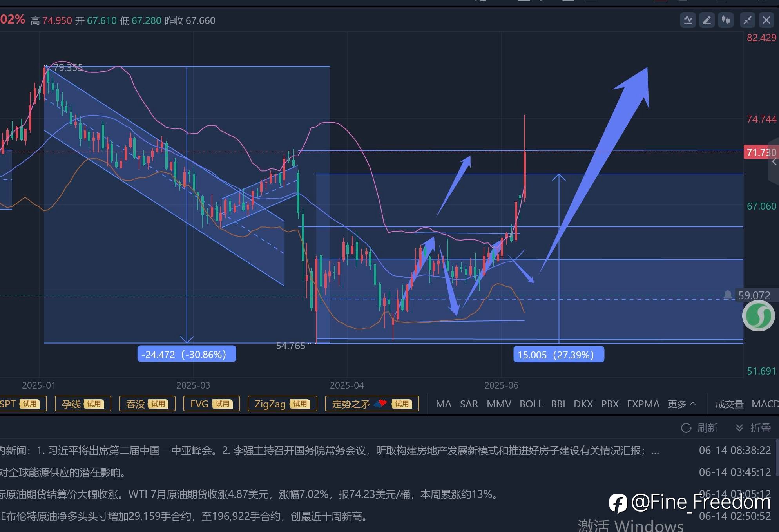The height and width of the screenshot is (532, 779).
Task: Select the pencil drawing tool icon
Action: pos(707,20)
